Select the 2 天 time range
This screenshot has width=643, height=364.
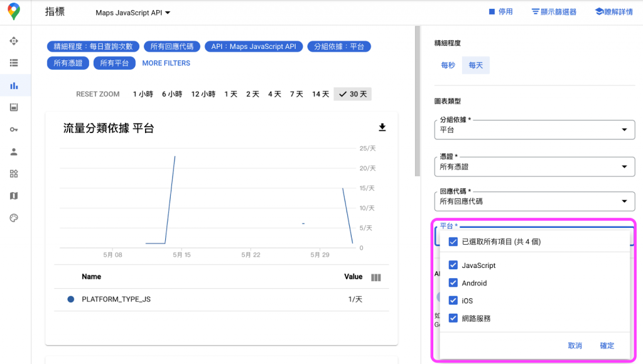(252, 94)
